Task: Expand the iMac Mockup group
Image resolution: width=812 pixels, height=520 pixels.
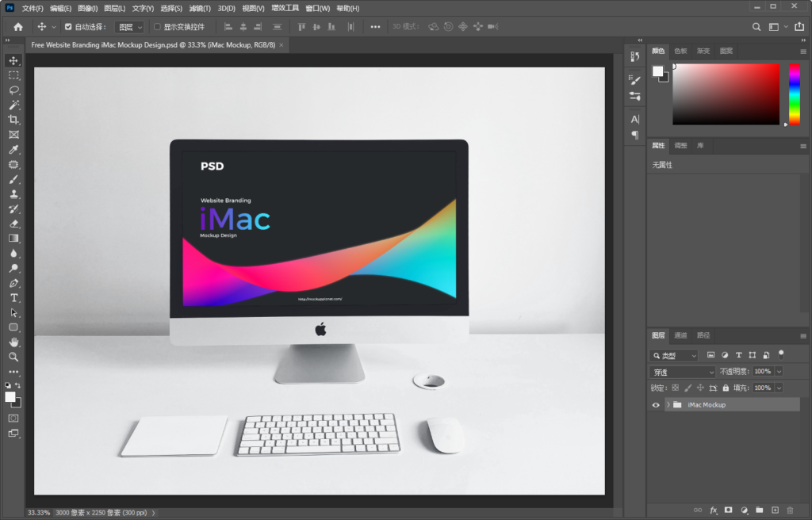Action: pos(668,405)
